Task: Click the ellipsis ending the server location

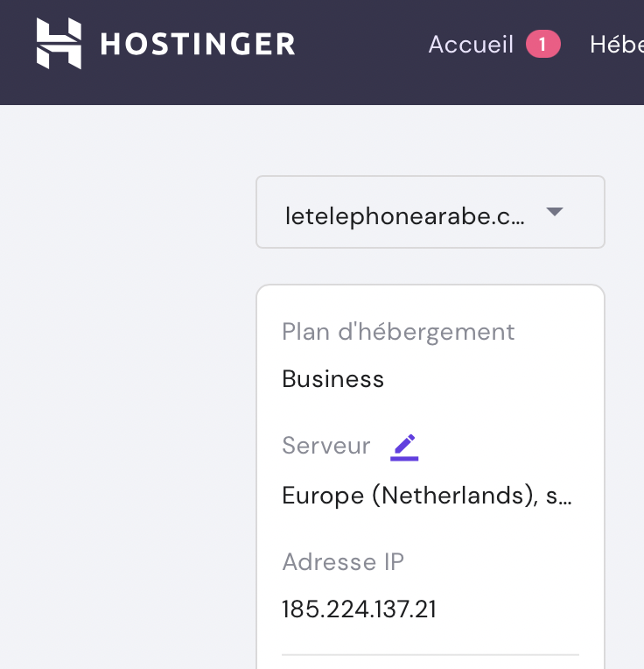Action: click(x=565, y=499)
